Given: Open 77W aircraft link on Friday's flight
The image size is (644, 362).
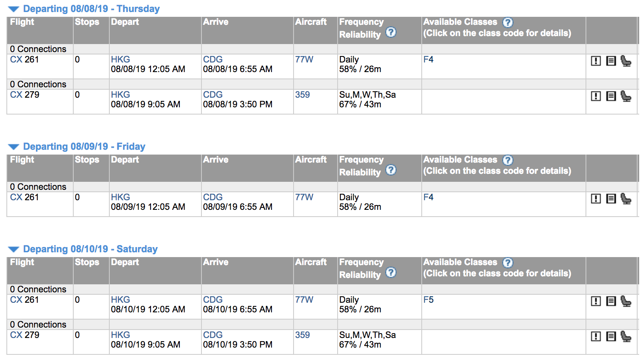Looking at the screenshot, I should [x=304, y=197].
